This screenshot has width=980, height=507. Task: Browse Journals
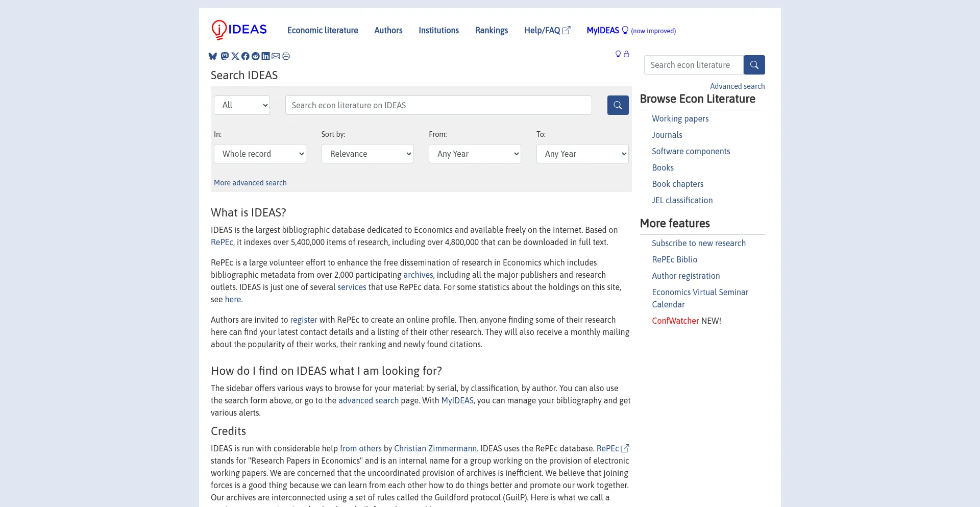(667, 135)
